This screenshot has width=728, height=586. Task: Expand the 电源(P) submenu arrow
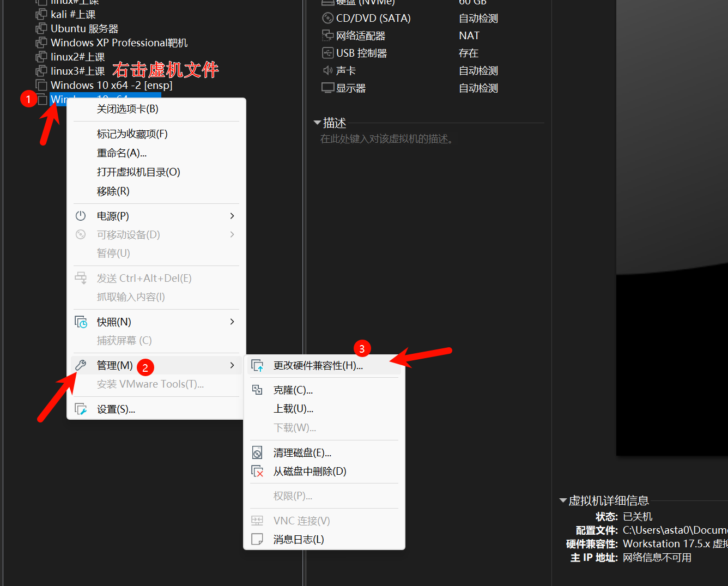click(232, 216)
